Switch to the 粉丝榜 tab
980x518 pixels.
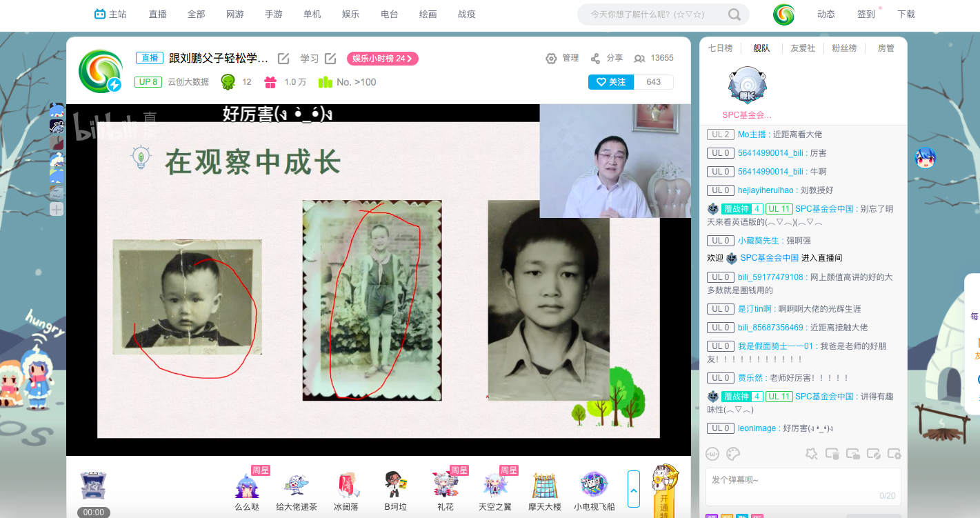point(844,48)
